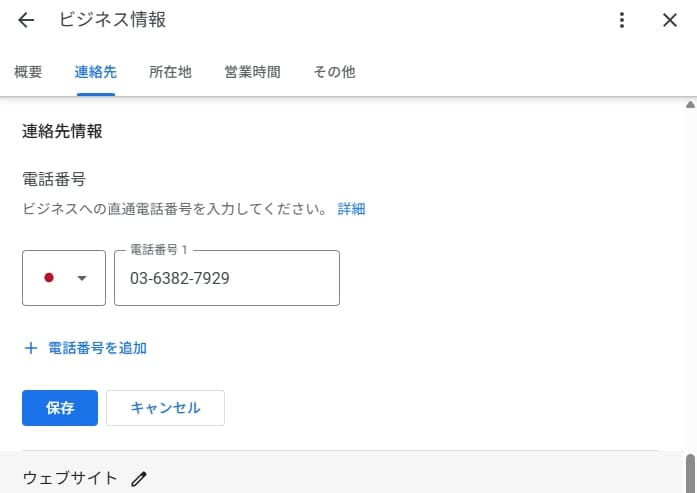This screenshot has width=697, height=493.
Task: Click the pencil icon beside ウェブサイト
Action: [139, 479]
